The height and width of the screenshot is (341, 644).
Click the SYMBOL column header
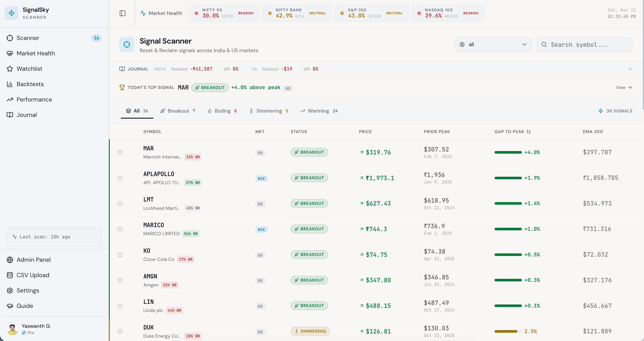point(152,132)
